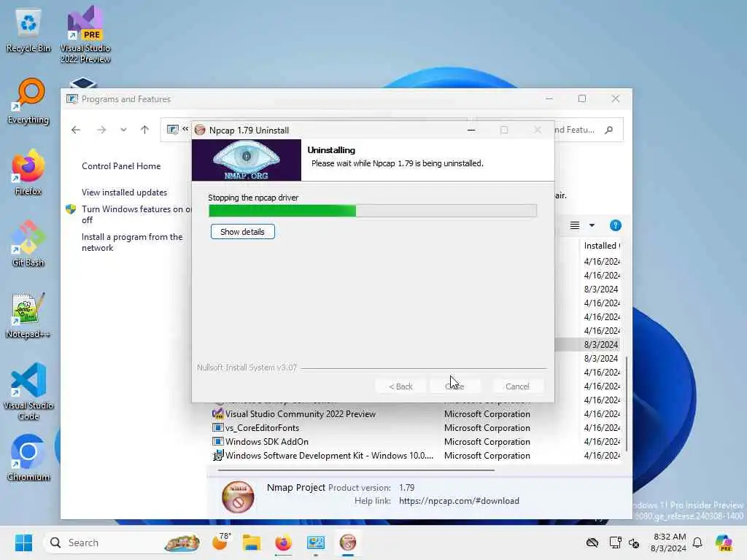Open the Copilot Preview tray icon

coord(724,542)
